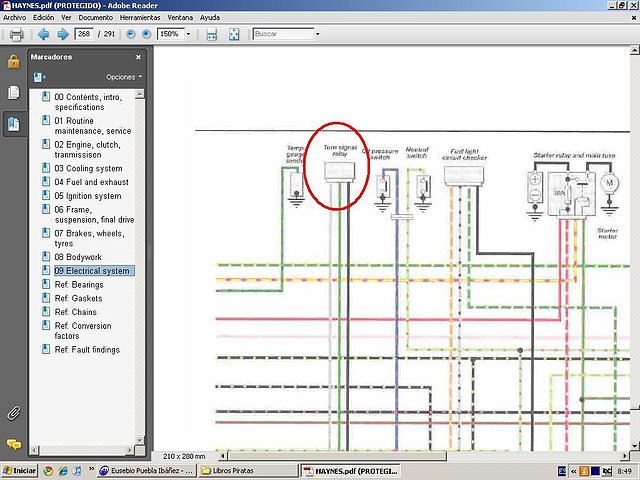
Task: Zoom in with the plus button
Action: [x=146, y=34]
